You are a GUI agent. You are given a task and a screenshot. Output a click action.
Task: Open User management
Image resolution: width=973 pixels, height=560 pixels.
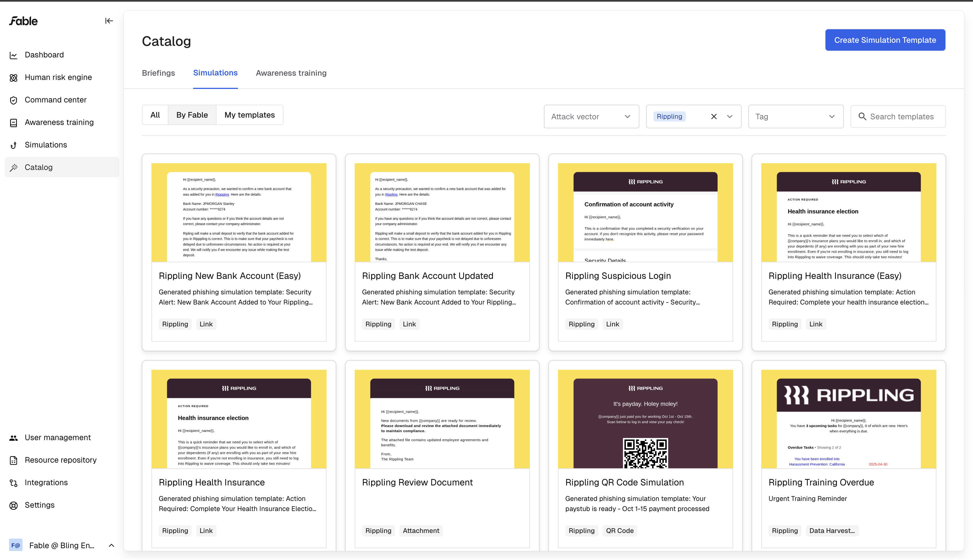(62, 438)
